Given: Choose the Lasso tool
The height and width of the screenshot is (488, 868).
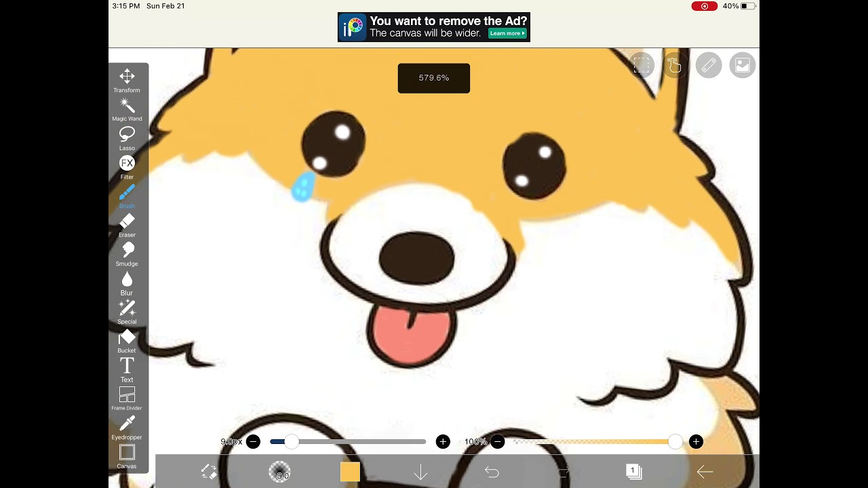Looking at the screenshot, I should pyautogui.click(x=127, y=138).
